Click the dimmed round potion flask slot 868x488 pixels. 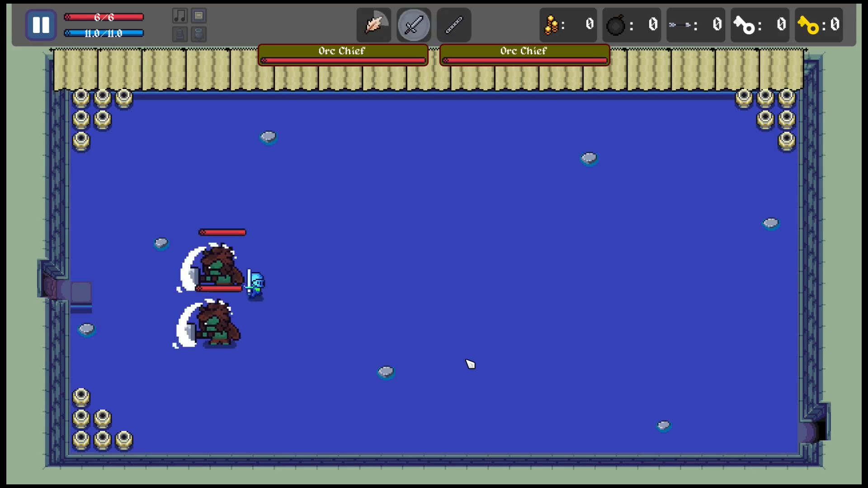coord(198,34)
